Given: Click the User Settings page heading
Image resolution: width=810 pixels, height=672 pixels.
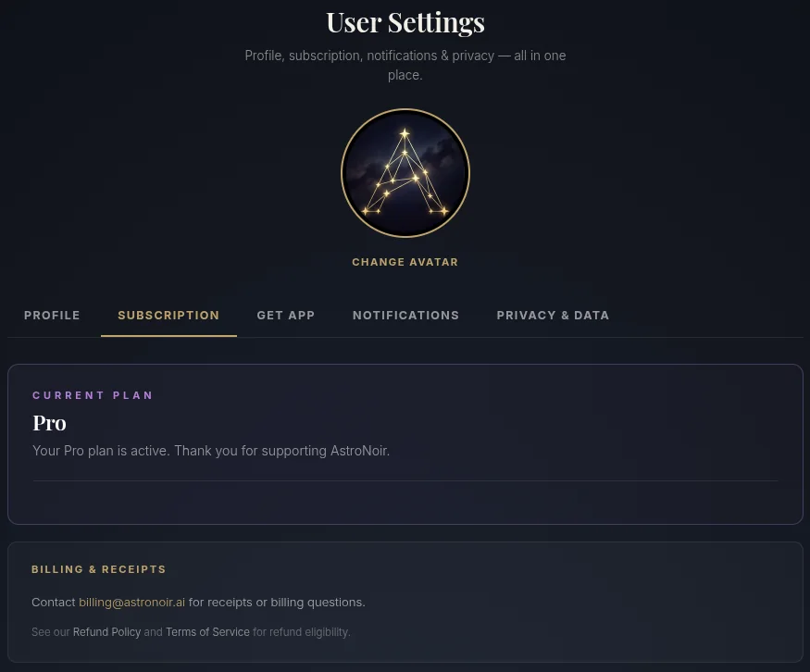Looking at the screenshot, I should (x=405, y=23).
